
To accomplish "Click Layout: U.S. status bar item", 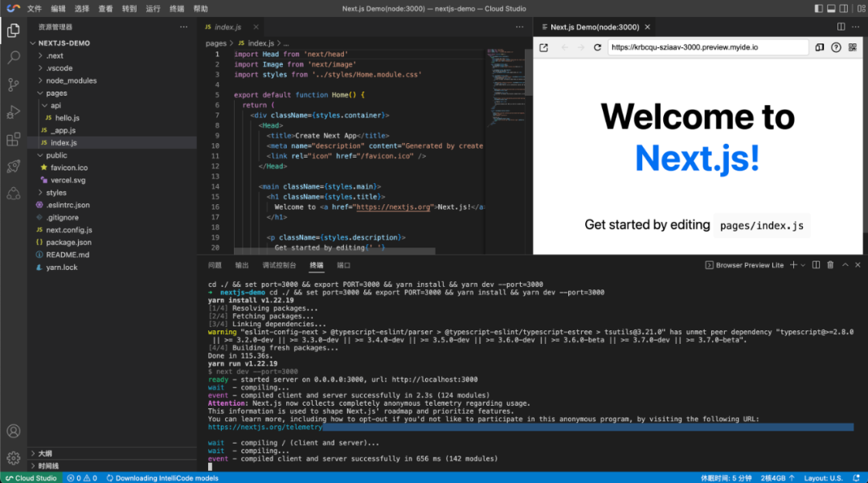I will [x=823, y=478].
